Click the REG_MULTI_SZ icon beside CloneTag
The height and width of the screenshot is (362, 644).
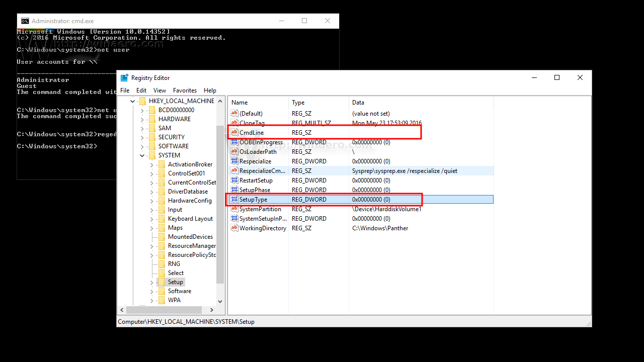pyautogui.click(x=233, y=123)
